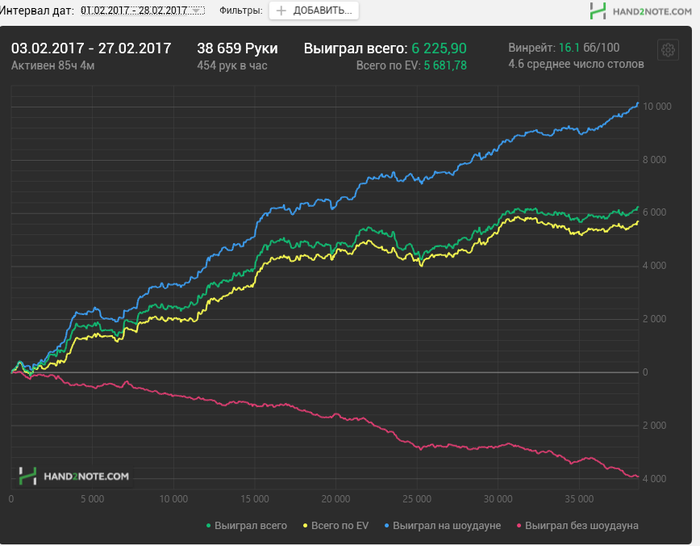The height and width of the screenshot is (546, 700).
Task: Click the green legend dot for Выиграл всего
Action: coord(208,526)
